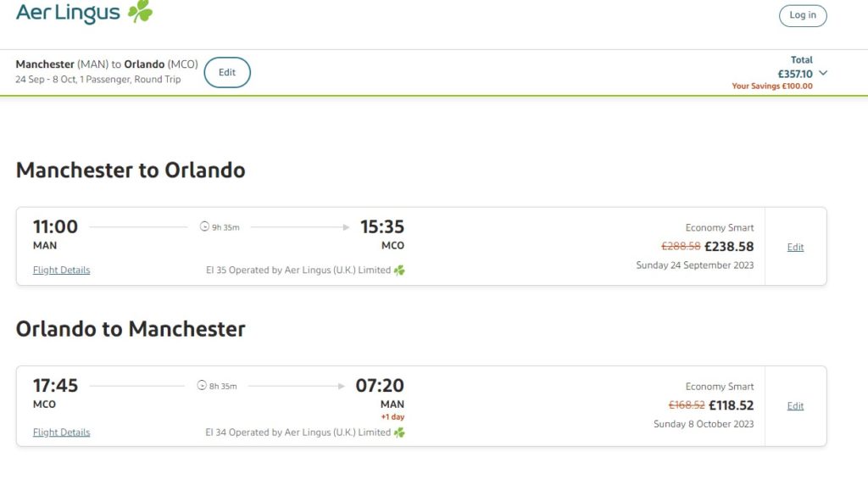Image resolution: width=868 pixels, height=491 pixels.
Task: Expand the Total price chevron
Action: 823,73
